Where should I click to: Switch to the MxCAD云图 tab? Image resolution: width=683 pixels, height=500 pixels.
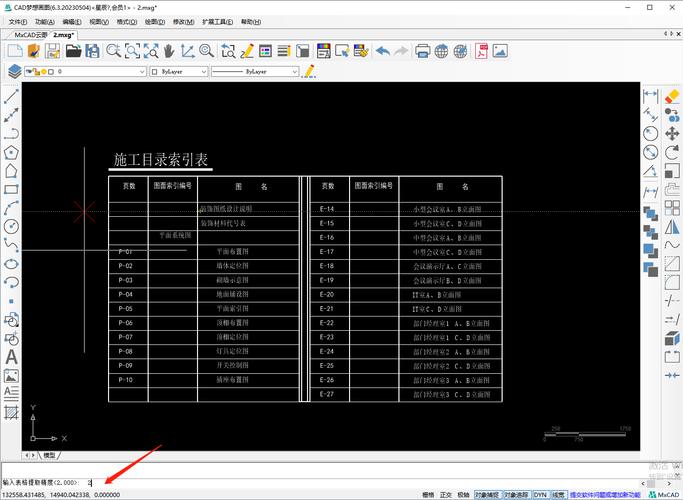25,34
